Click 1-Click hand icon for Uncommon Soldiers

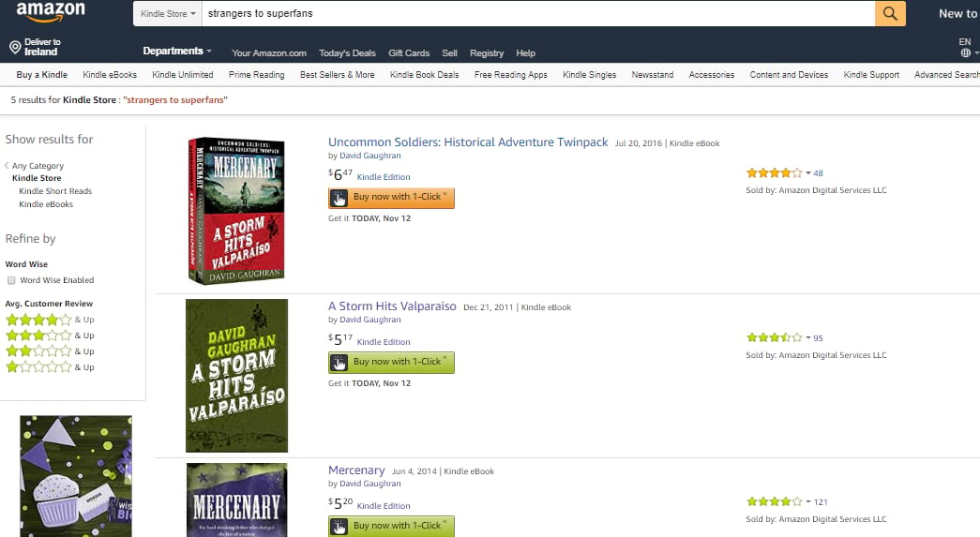(x=339, y=199)
